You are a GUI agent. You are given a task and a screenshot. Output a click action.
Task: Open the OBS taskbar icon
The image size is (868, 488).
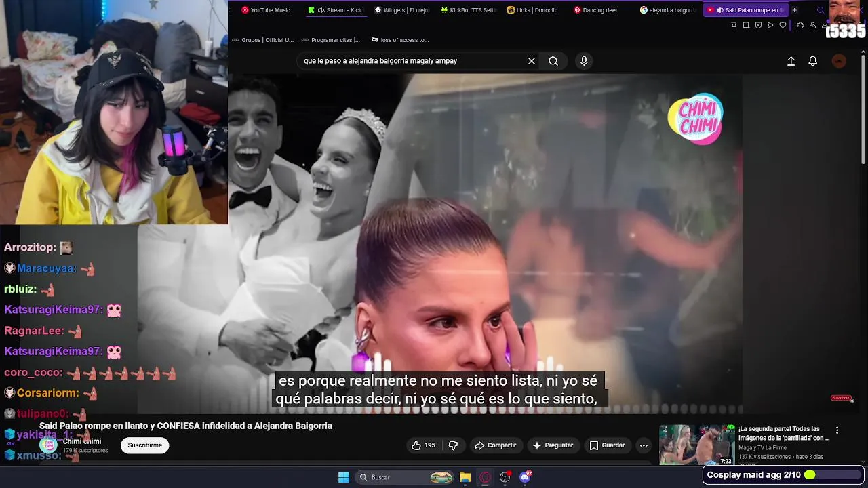[x=505, y=477]
